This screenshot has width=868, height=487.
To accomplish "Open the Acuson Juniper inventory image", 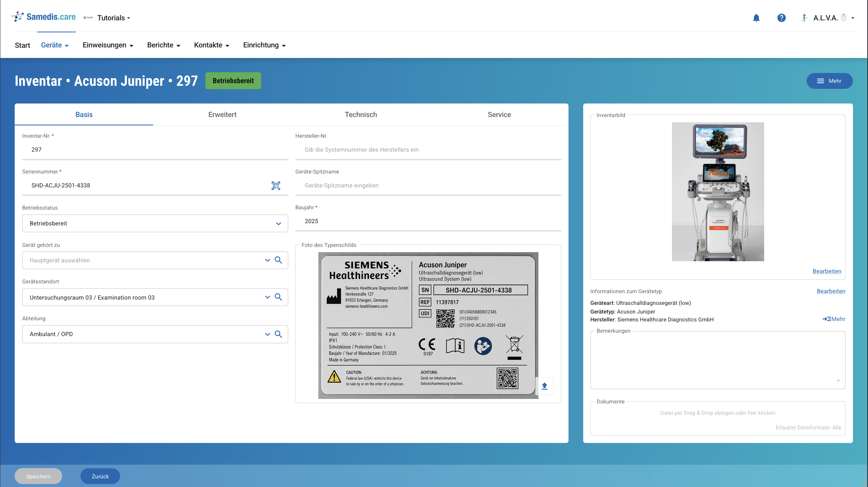I will click(718, 192).
